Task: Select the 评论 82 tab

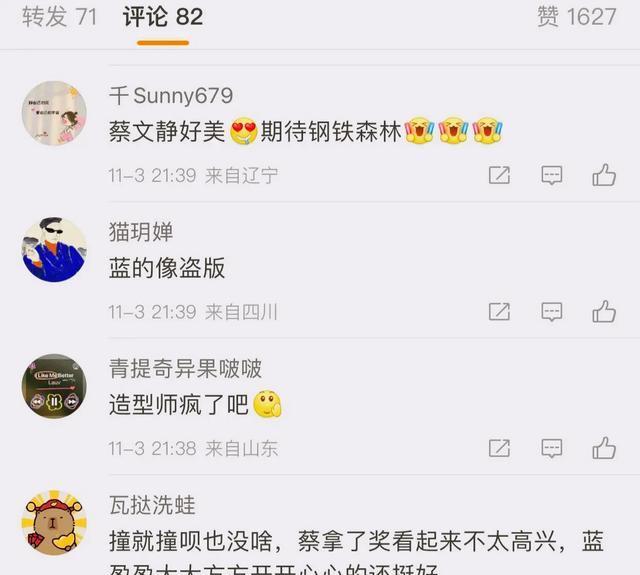Action: [163, 17]
